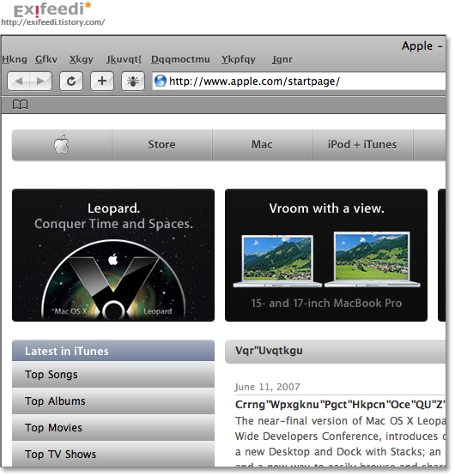Go forward with the right arrow button
The image size is (455, 476).
(x=40, y=81)
